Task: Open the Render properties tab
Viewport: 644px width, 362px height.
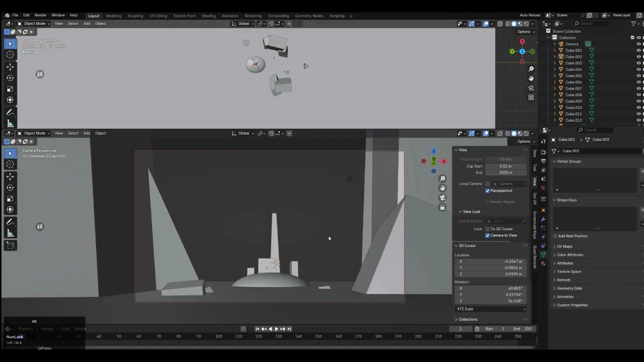Action: click(x=543, y=152)
